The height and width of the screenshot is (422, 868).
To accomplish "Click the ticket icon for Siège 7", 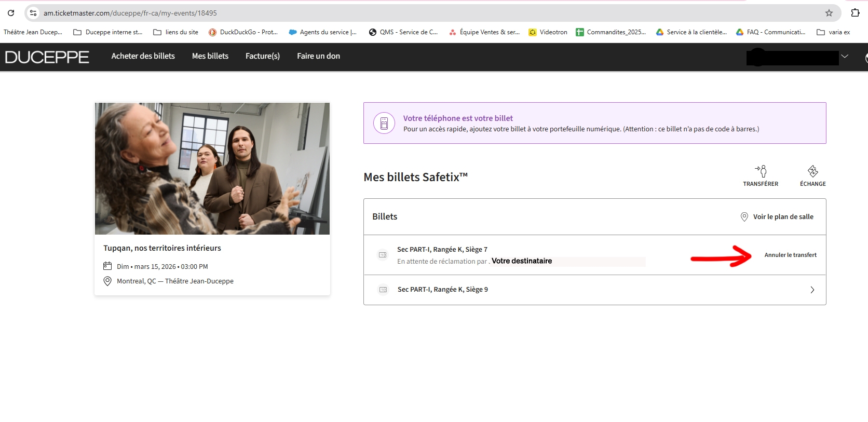I will point(383,255).
